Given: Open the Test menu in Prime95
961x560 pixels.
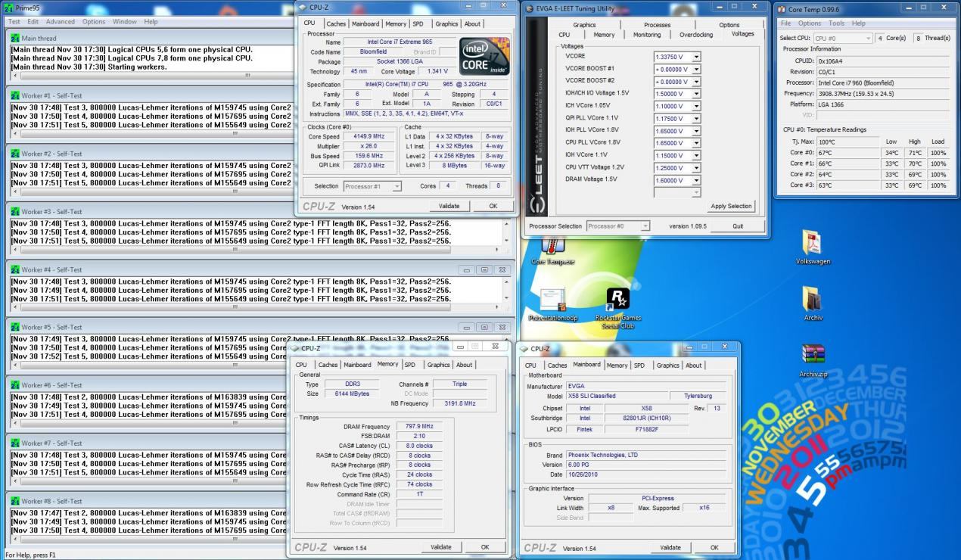Looking at the screenshot, I should pos(14,21).
